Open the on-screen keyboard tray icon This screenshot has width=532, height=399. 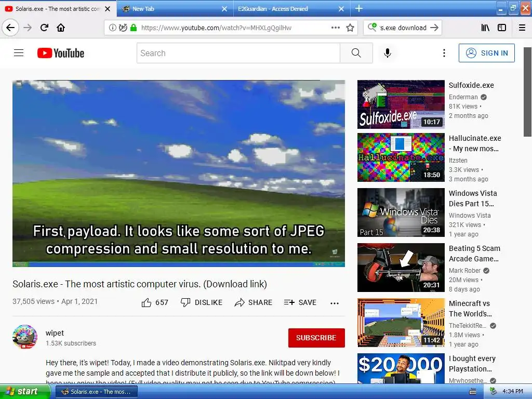(472, 392)
